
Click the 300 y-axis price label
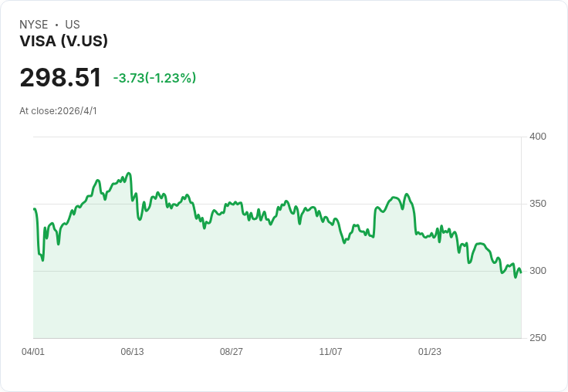coord(538,271)
